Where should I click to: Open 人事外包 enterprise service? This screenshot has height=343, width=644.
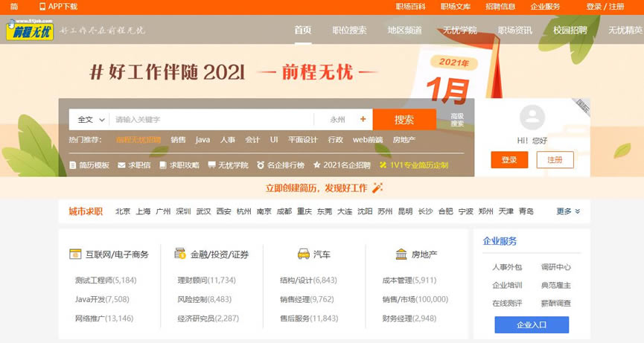tap(507, 267)
